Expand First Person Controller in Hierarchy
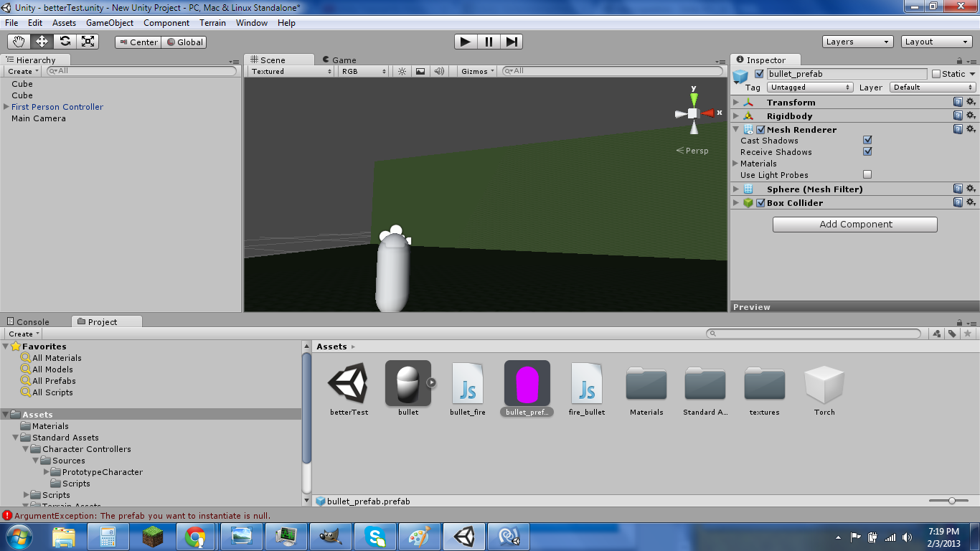980x551 pixels. click(6, 107)
